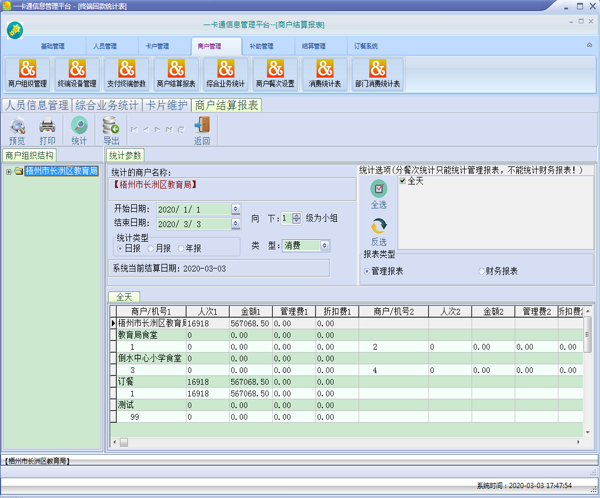Click 商户/机号1 column header
This screenshot has height=498, width=600.
click(151, 312)
